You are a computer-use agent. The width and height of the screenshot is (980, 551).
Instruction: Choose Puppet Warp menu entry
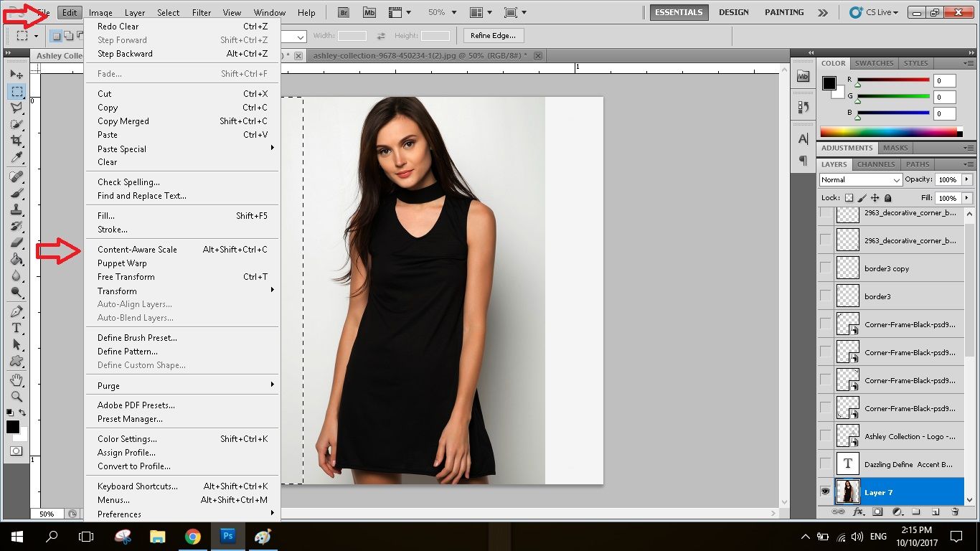tap(182, 263)
